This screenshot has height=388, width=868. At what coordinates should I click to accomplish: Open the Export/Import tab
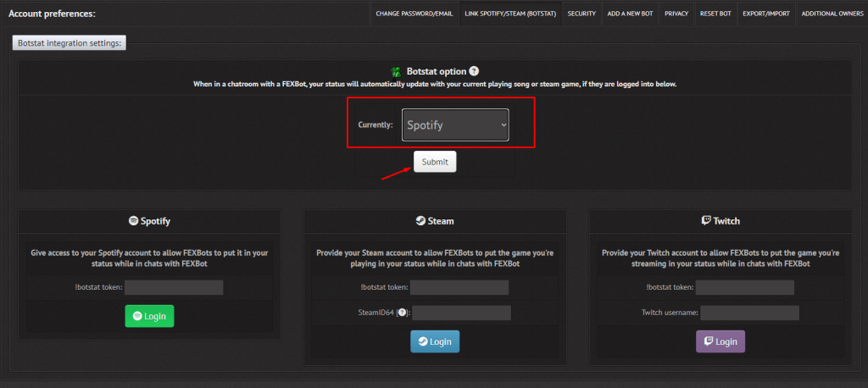pos(765,14)
